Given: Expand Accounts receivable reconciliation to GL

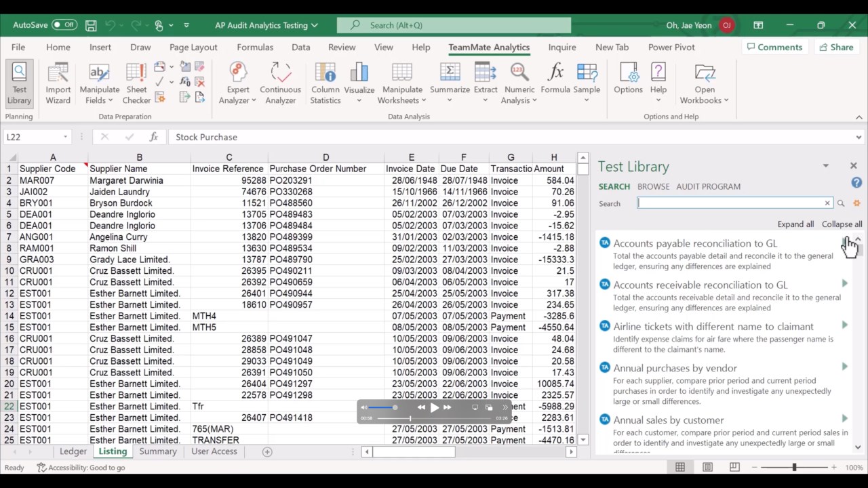Looking at the screenshot, I should (845, 283).
